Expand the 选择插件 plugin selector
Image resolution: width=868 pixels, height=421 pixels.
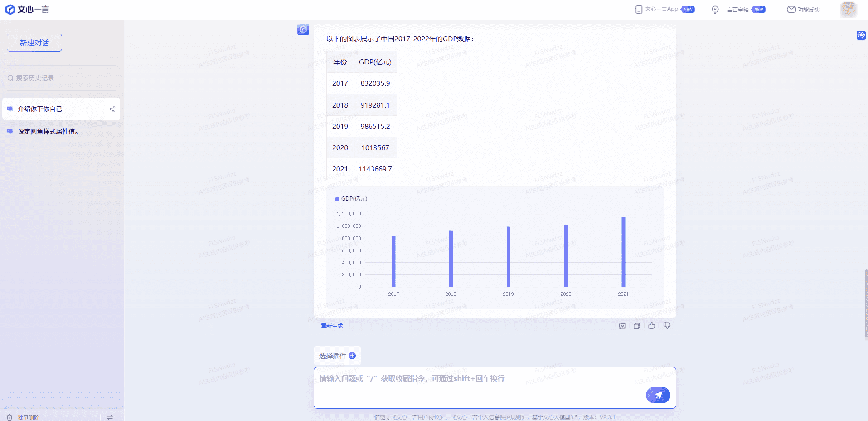click(337, 356)
